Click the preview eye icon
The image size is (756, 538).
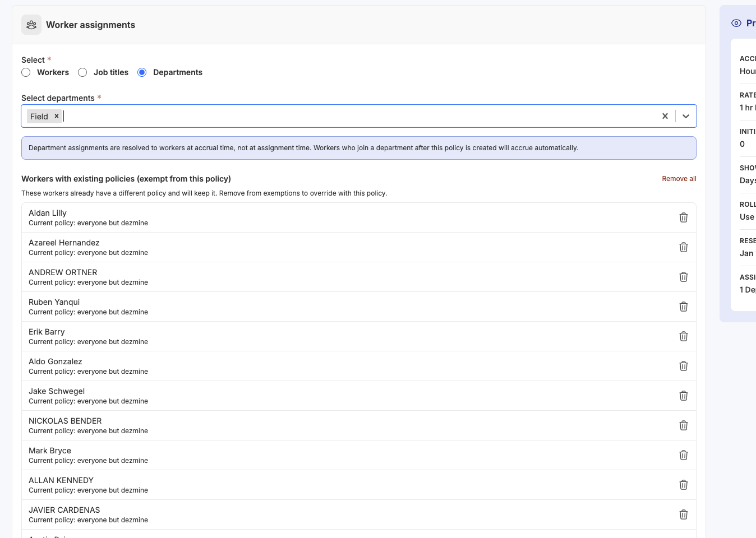(x=736, y=23)
